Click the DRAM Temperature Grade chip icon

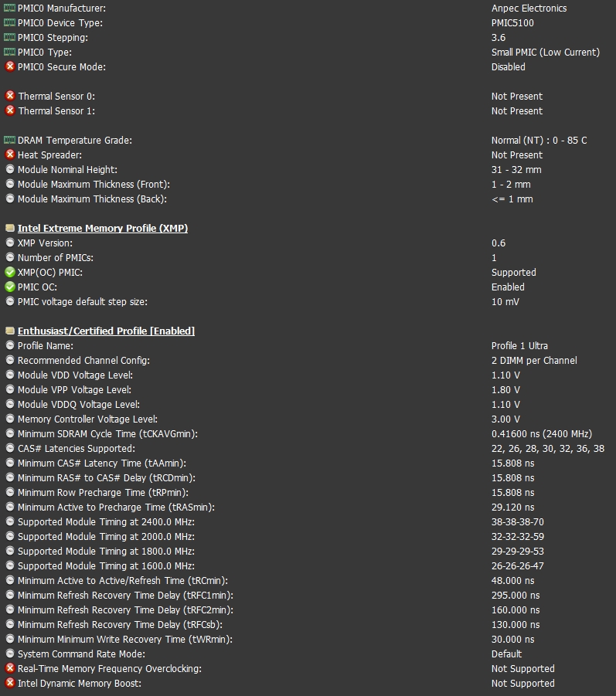(x=9, y=140)
